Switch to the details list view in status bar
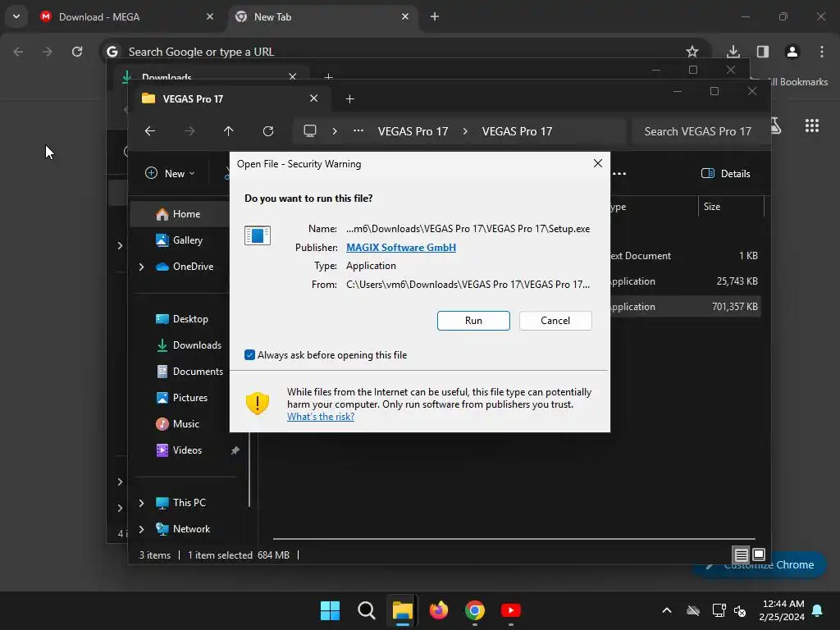This screenshot has width=840, height=630. point(741,555)
